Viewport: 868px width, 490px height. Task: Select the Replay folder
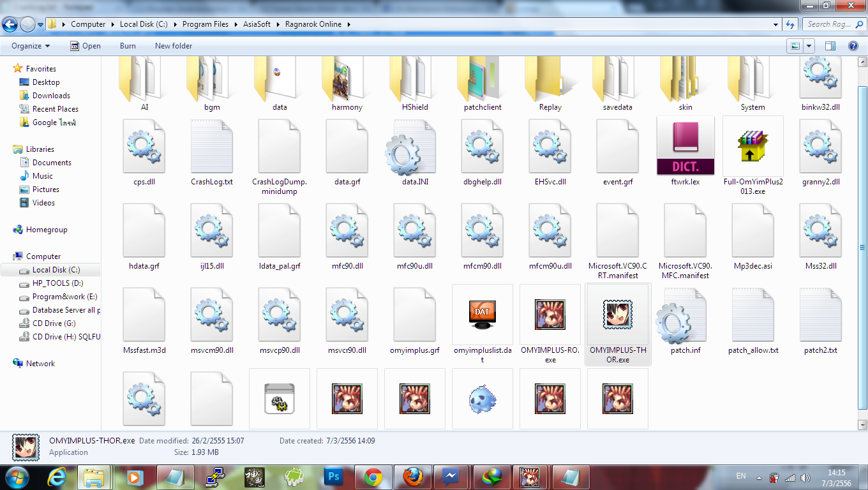[x=550, y=84]
